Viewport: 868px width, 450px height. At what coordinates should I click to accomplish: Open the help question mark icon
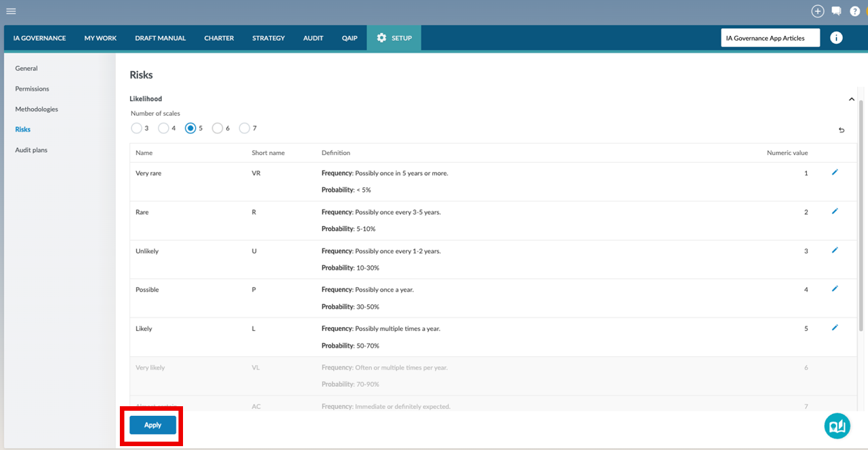pyautogui.click(x=854, y=11)
